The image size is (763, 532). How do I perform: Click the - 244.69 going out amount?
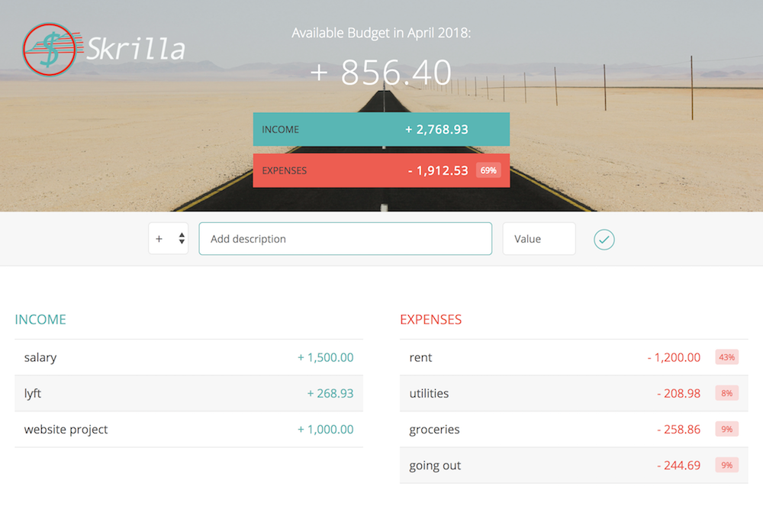tap(679, 466)
